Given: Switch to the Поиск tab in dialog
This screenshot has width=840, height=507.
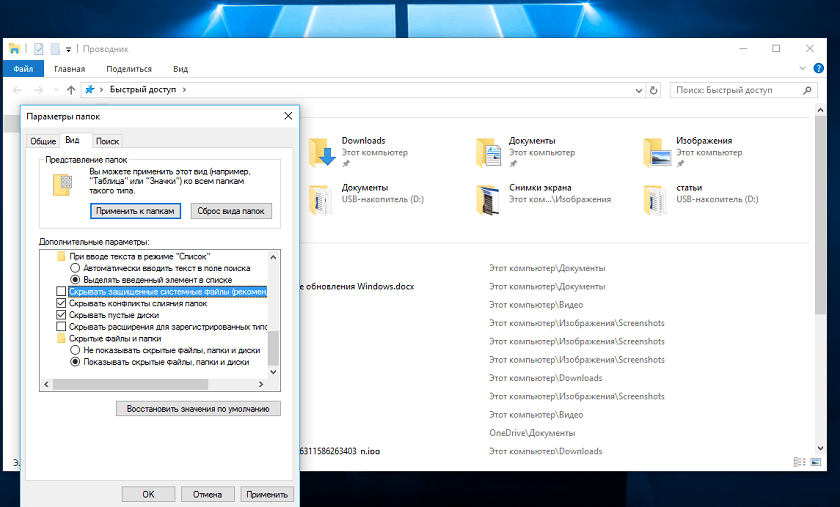Looking at the screenshot, I should 107,141.
